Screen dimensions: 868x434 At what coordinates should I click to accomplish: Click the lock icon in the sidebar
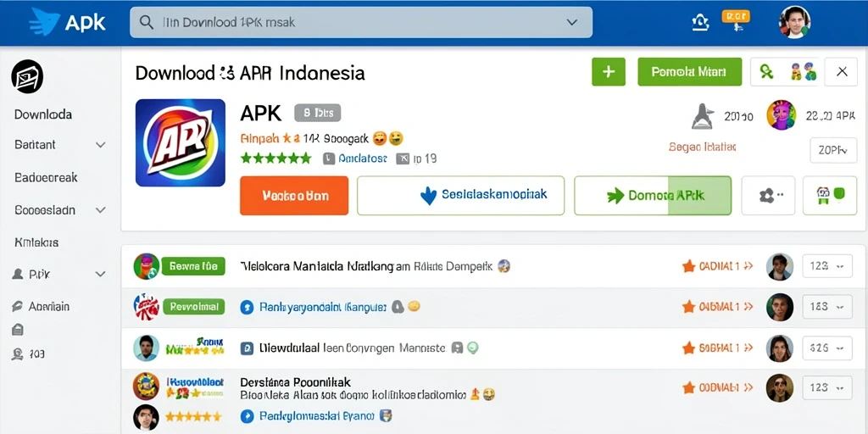click(18, 330)
